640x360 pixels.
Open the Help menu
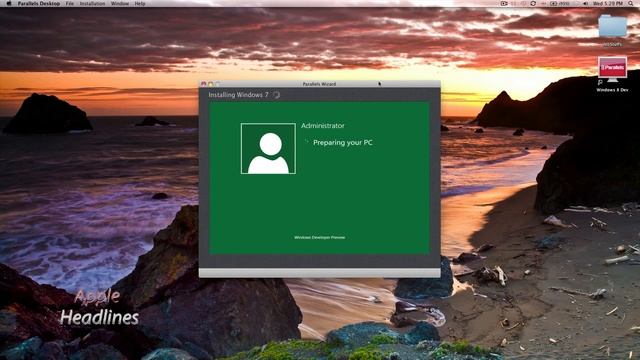click(140, 3)
